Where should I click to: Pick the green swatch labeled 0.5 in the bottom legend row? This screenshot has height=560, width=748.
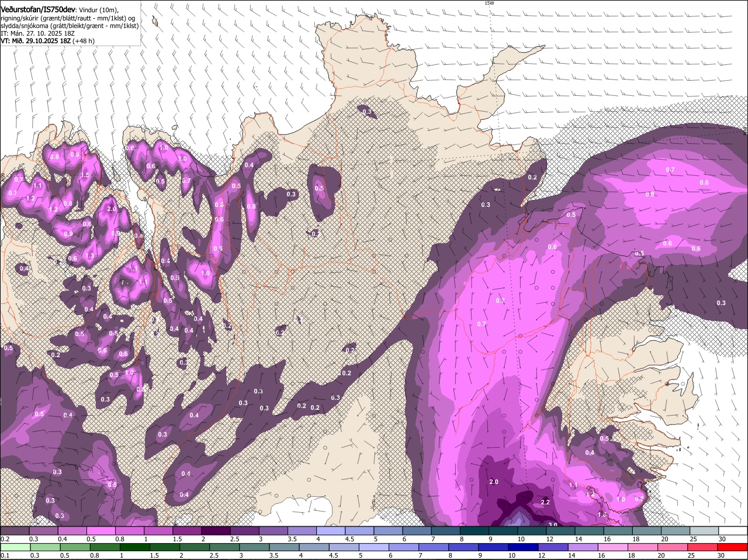coord(75,547)
